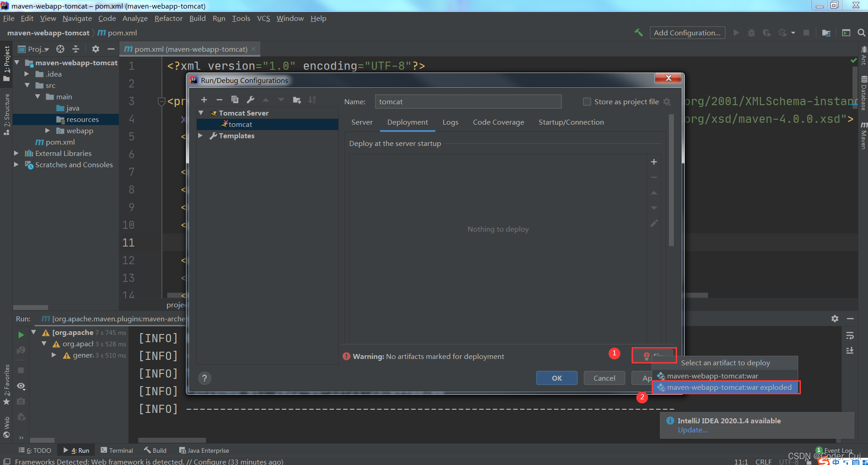Image resolution: width=868 pixels, height=465 pixels.
Task: Open the Navigate menu
Action: (x=77, y=18)
